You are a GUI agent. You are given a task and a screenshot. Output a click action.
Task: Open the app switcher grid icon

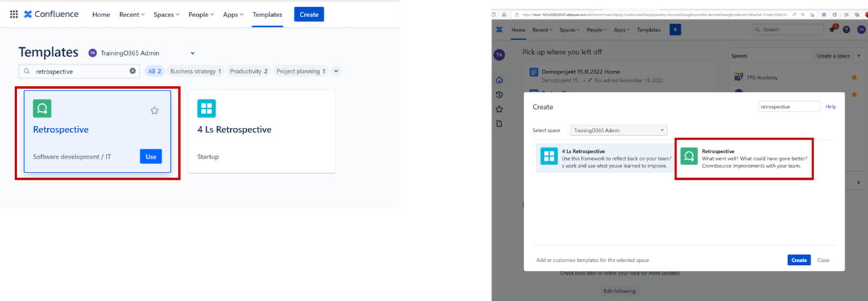(14, 14)
